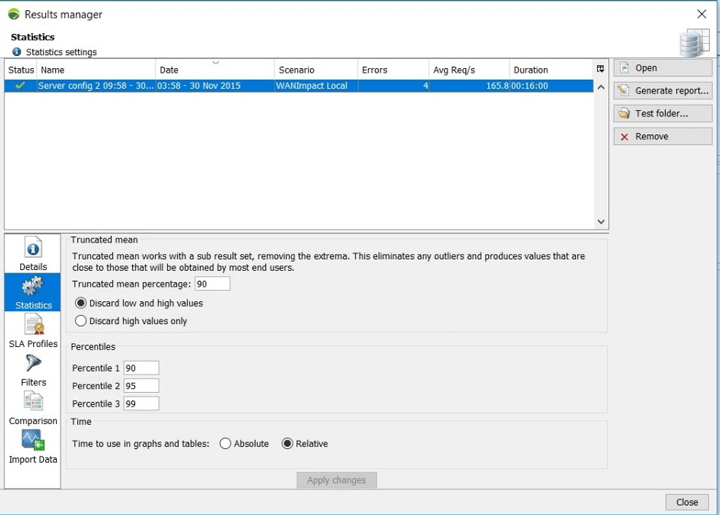Click the Open button
The height and width of the screenshot is (515, 720).
pos(663,68)
